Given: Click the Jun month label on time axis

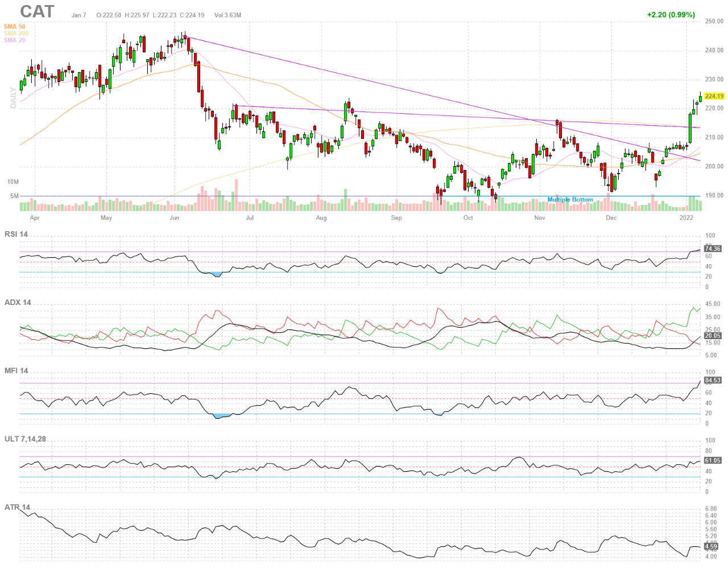Looking at the screenshot, I should coord(175,218).
